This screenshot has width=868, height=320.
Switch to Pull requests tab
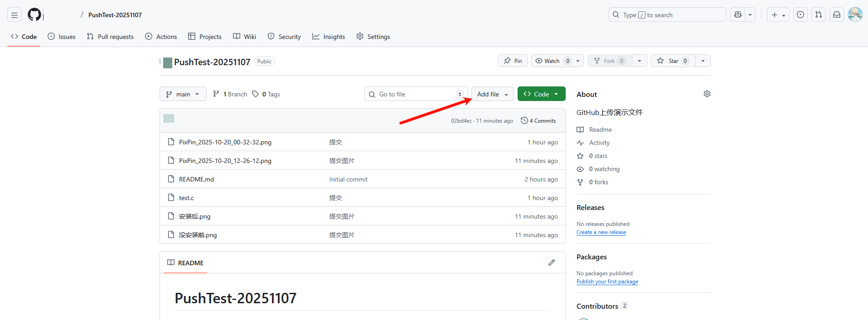(x=110, y=37)
